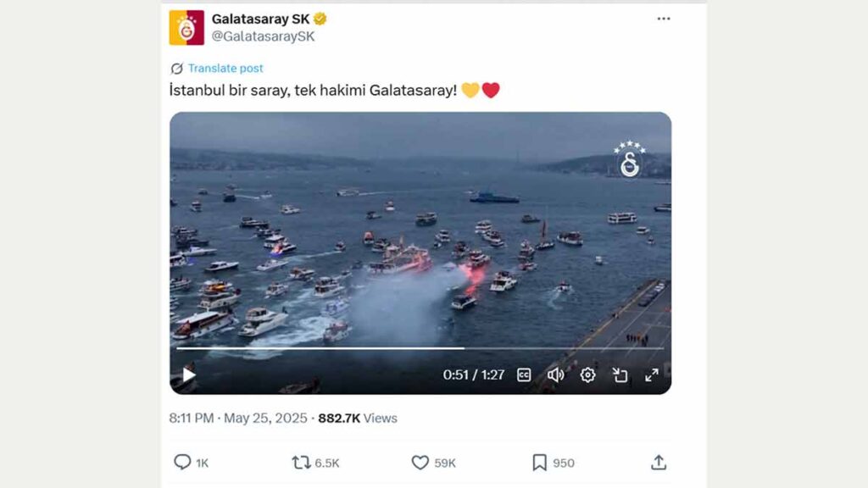
Task: Mute the video volume
Action: tap(555, 375)
